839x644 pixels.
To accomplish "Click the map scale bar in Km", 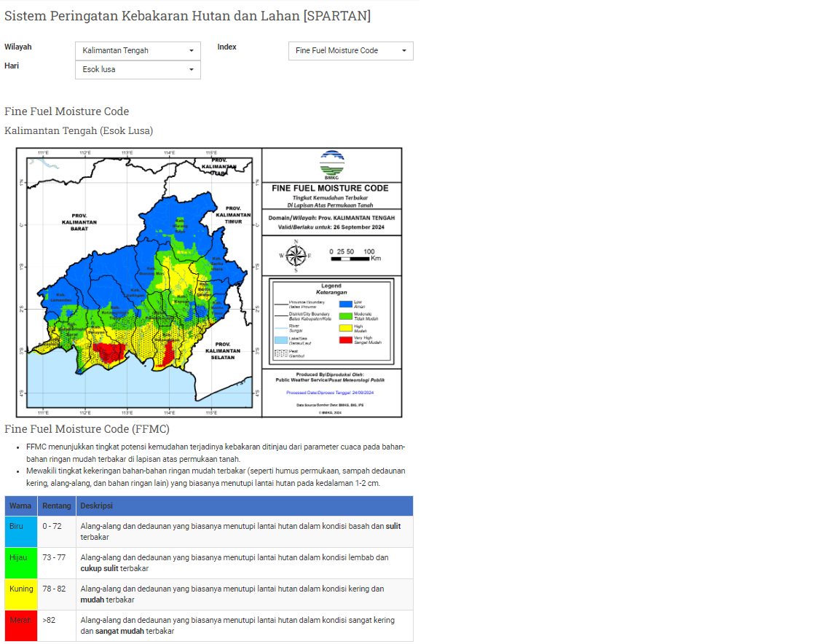I will tap(355, 255).
